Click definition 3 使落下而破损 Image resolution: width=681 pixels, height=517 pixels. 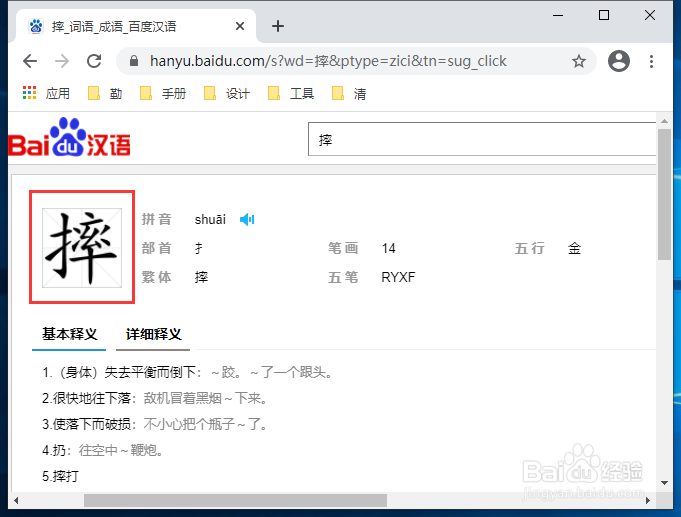pos(155,424)
